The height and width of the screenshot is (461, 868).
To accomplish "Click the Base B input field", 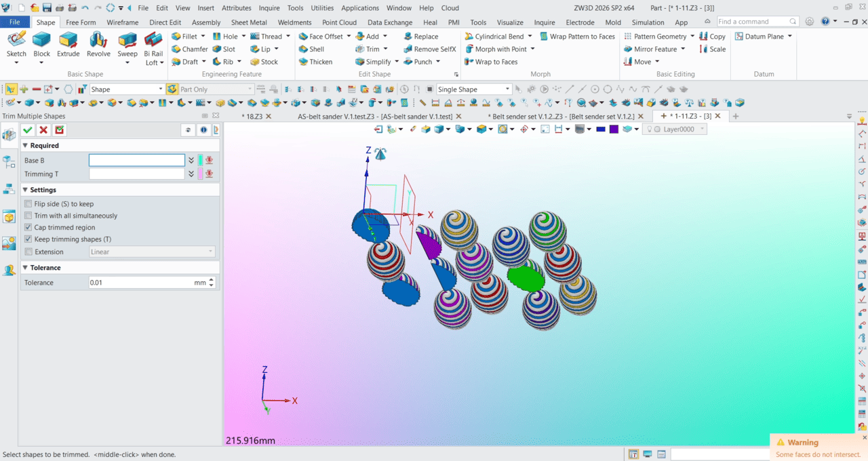I will coord(137,161).
